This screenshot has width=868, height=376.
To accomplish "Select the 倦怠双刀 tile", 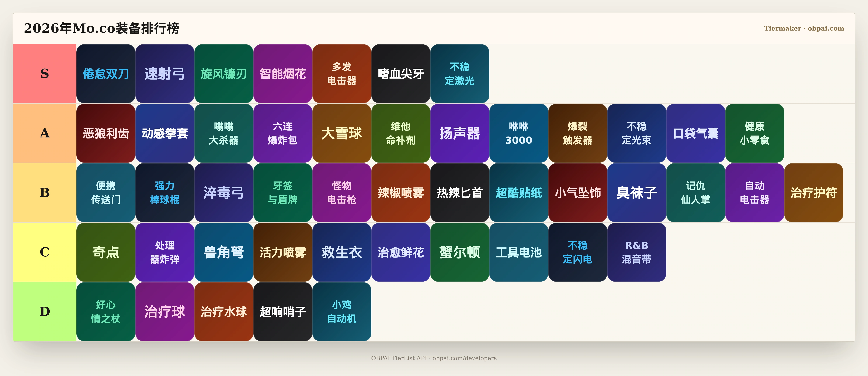I will click(106, 74).
